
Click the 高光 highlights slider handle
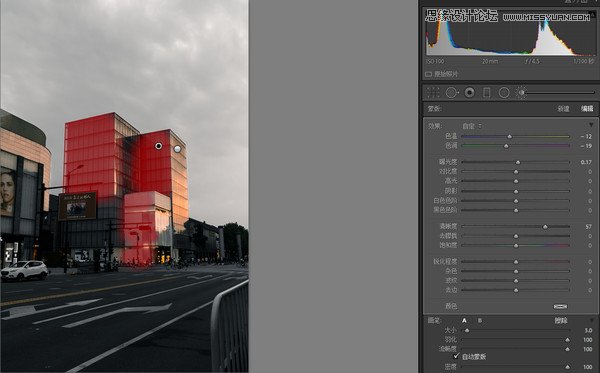click(516, 181)
